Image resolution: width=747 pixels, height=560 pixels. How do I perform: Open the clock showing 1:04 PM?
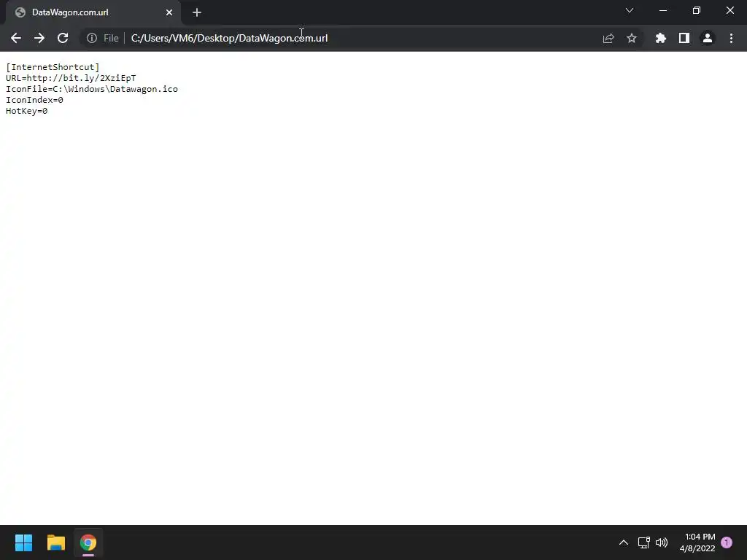(x=697, y=542)
